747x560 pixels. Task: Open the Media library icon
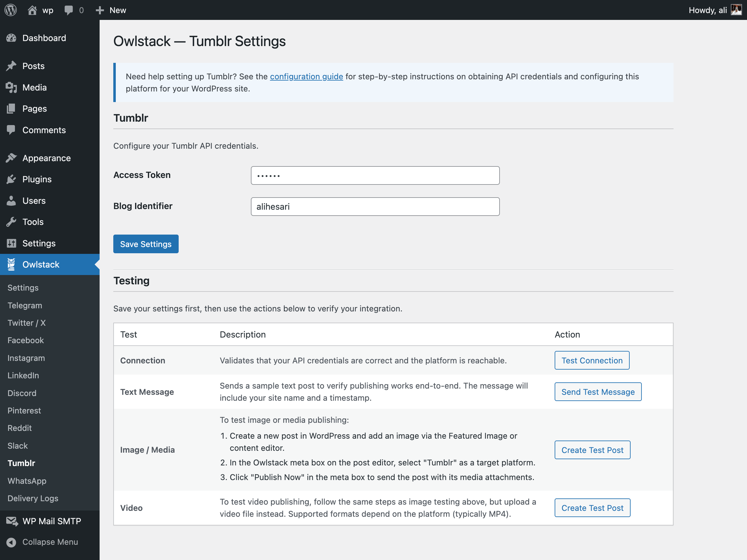[x=11, y=87]
